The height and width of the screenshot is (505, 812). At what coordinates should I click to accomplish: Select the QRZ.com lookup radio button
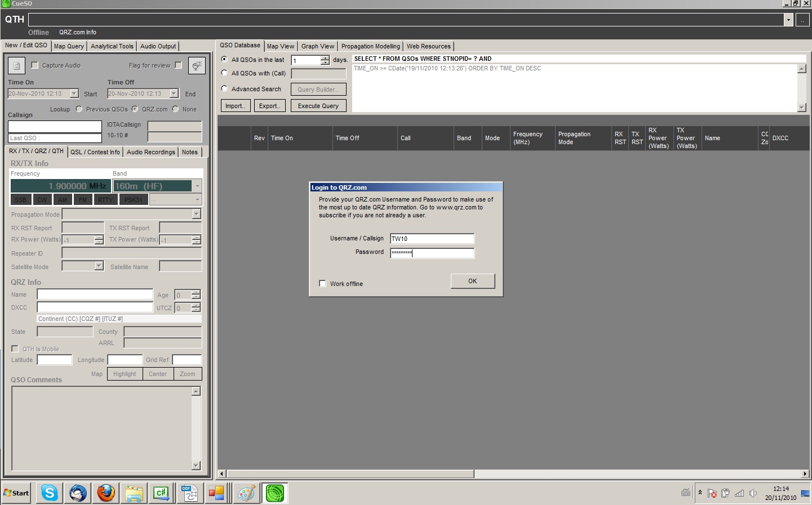coord(135,109)
